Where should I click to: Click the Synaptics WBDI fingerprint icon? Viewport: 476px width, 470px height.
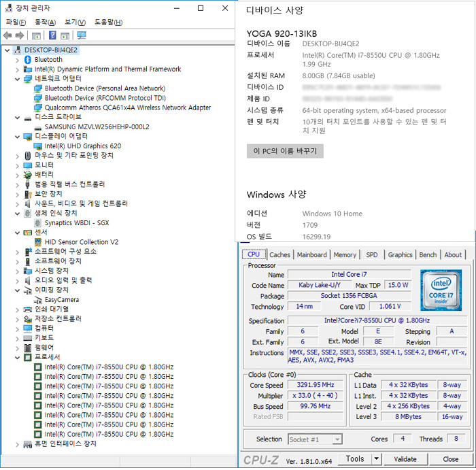[x=37, y=223]
